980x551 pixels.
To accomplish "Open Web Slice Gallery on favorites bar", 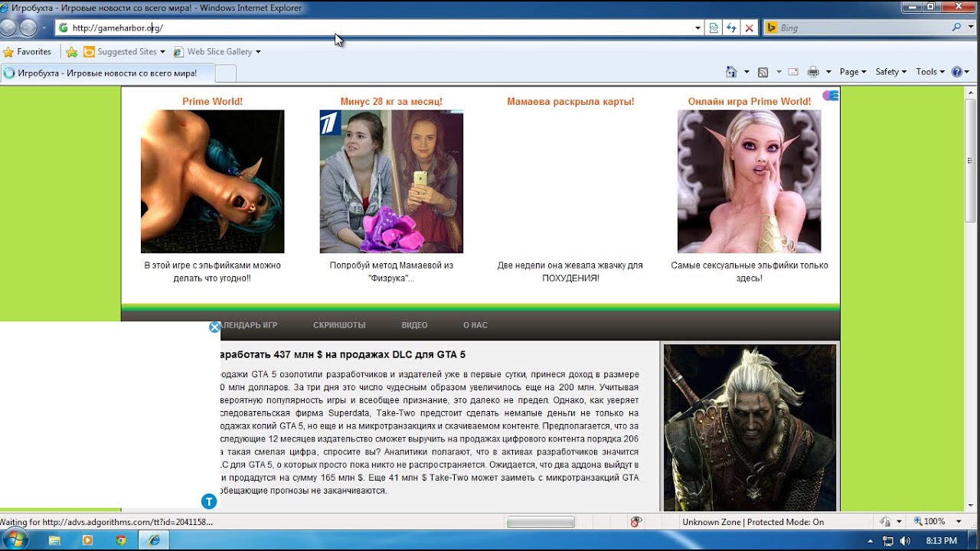I will pyautogui.click(x=217, y=52).
